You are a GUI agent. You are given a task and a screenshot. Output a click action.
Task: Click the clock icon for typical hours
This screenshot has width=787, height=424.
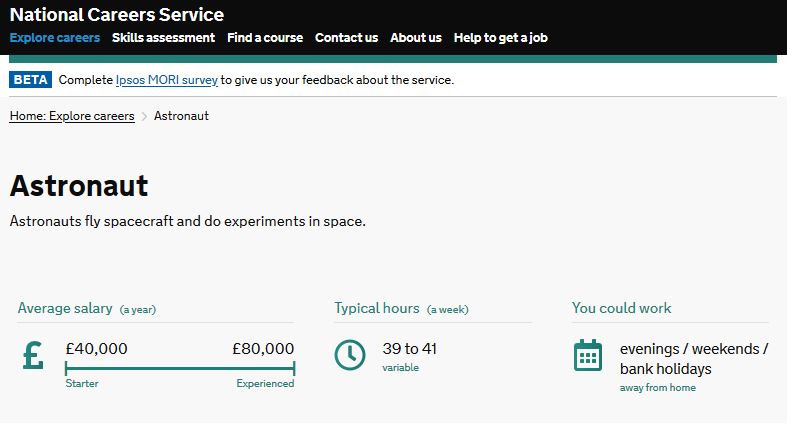pyautogui.click(x=350, y=355)
